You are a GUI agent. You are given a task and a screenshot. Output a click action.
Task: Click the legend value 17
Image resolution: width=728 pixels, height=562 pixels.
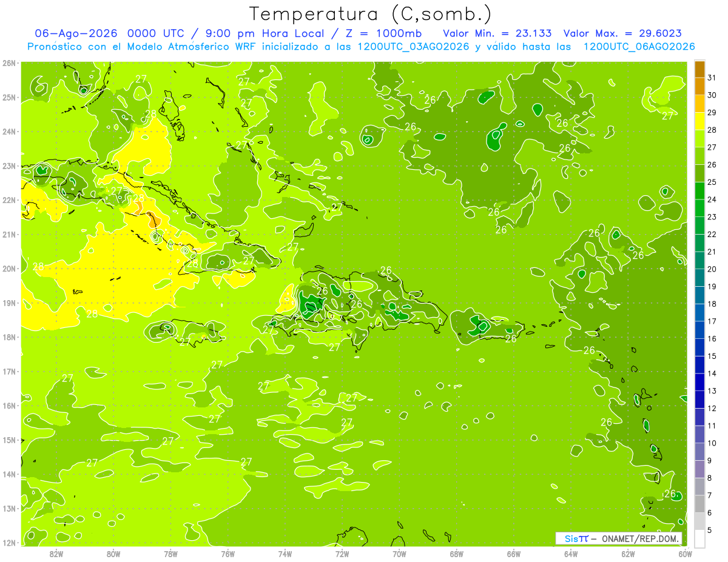[x=712, y=321]
